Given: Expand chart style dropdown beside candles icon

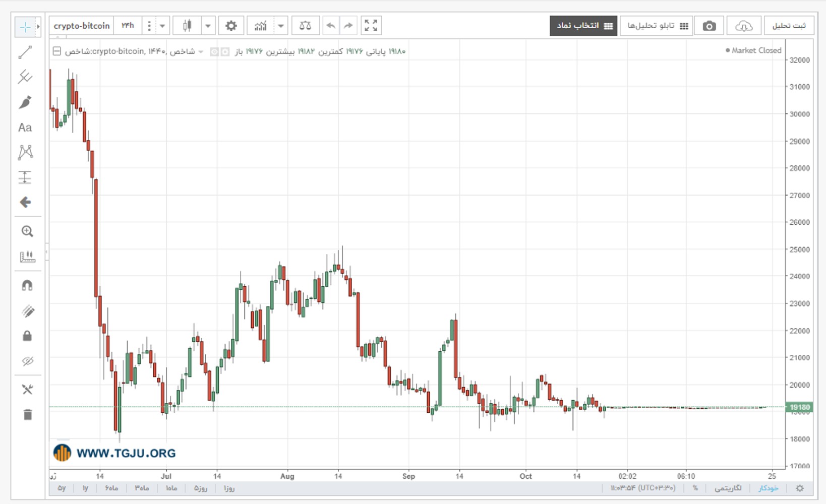Looking at the screenshot, I should coord(208,26).
